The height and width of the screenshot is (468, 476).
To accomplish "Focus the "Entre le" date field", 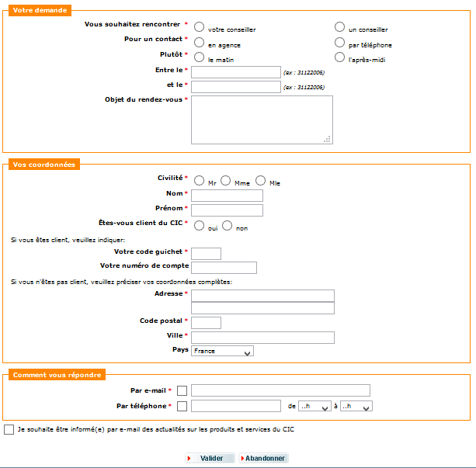I will 236,72.
